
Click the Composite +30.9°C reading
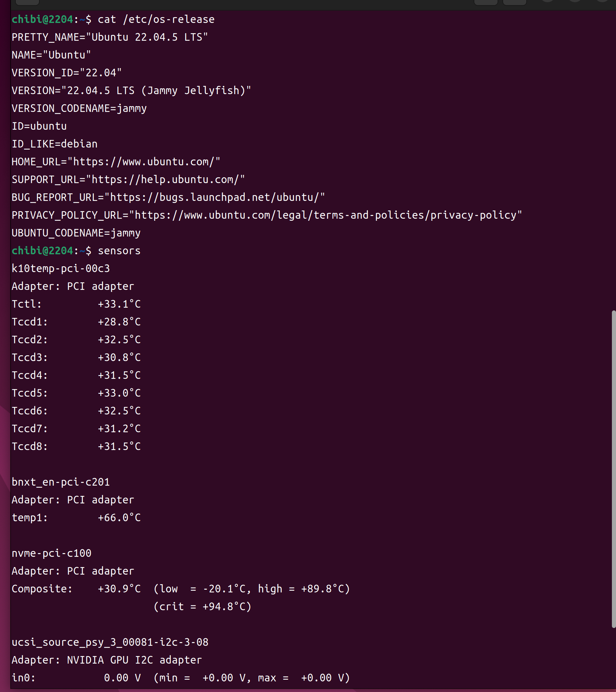[119, 589]
